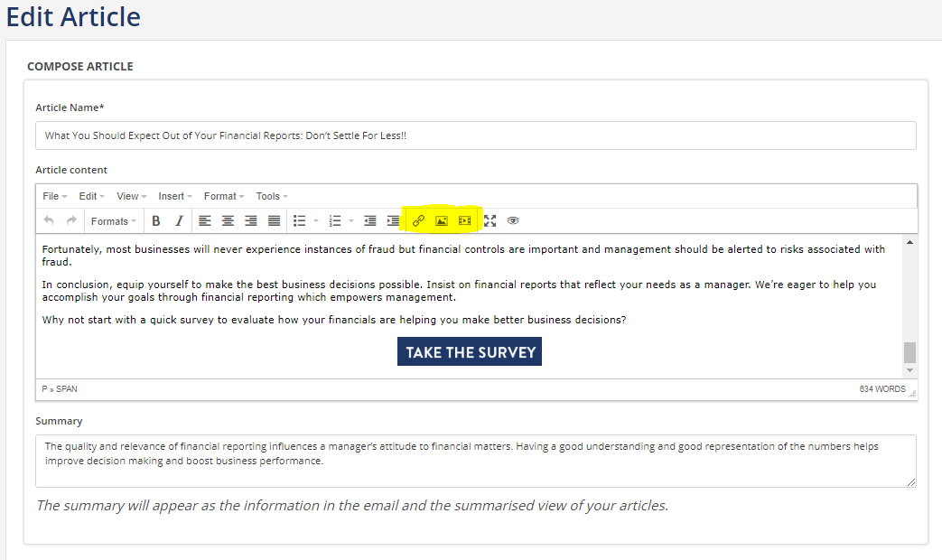The image size is (942, 560).
Task: Click the editor vertical scrollbar thumb
Action: (909, 352)
